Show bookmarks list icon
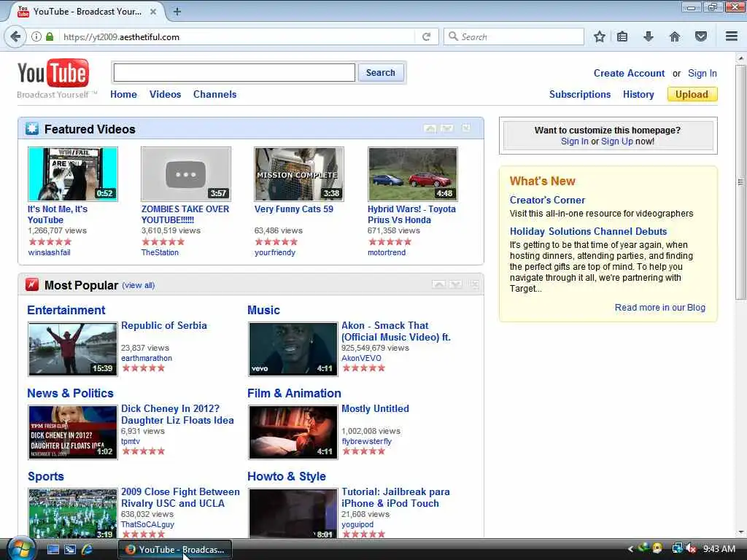Image resolution: width=747 pixels, height=560 pixels. pos(622,36)
